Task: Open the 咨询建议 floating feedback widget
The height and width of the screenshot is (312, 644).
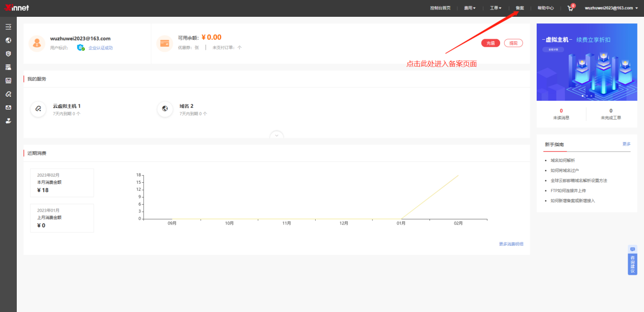Action: click(x=632, y=261)
